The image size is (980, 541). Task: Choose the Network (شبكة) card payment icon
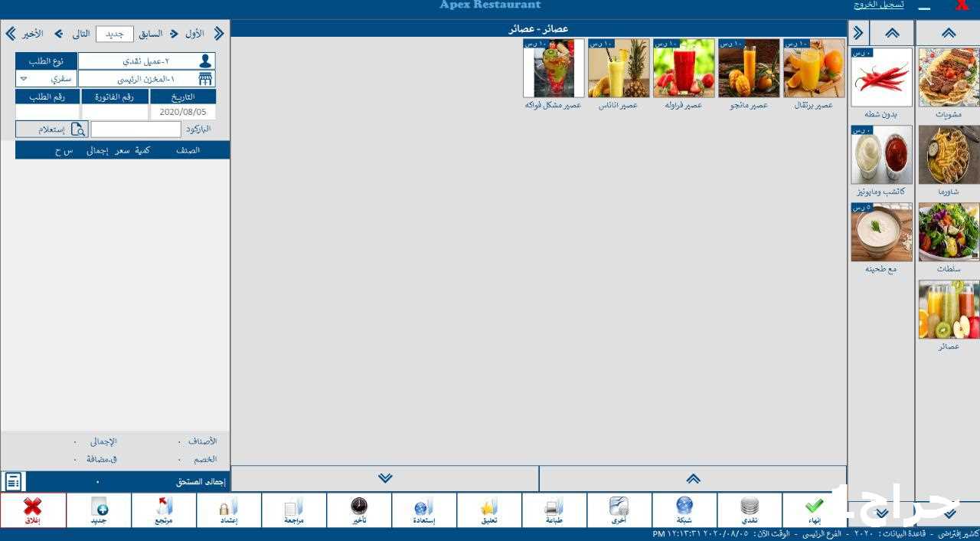(x=684, y=510)
